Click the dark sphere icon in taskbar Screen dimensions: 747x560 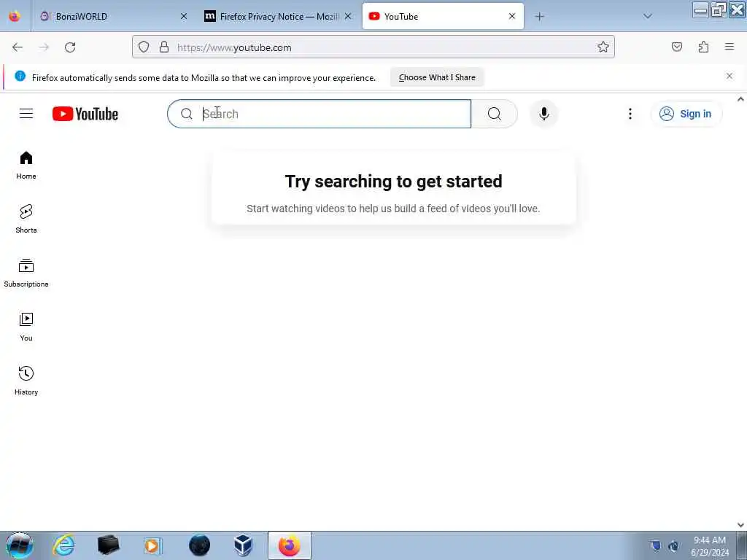tap(199, 545)
